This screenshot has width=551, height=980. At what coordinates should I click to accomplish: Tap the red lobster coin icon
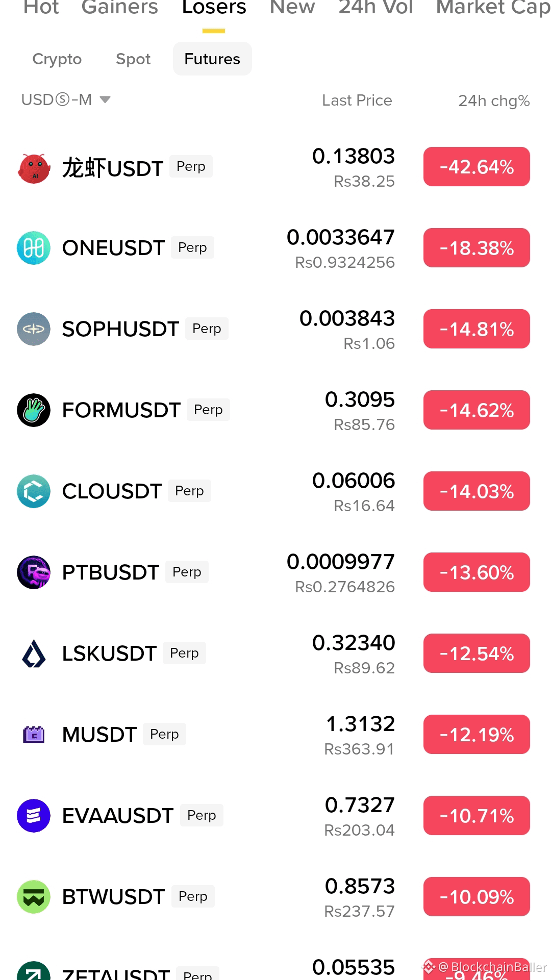pos(34,167)
